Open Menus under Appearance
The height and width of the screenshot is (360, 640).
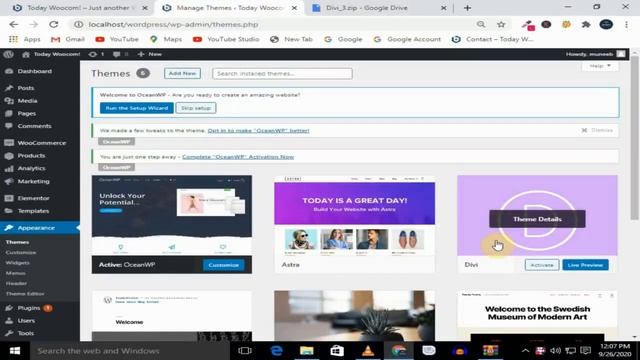point(16,273)
